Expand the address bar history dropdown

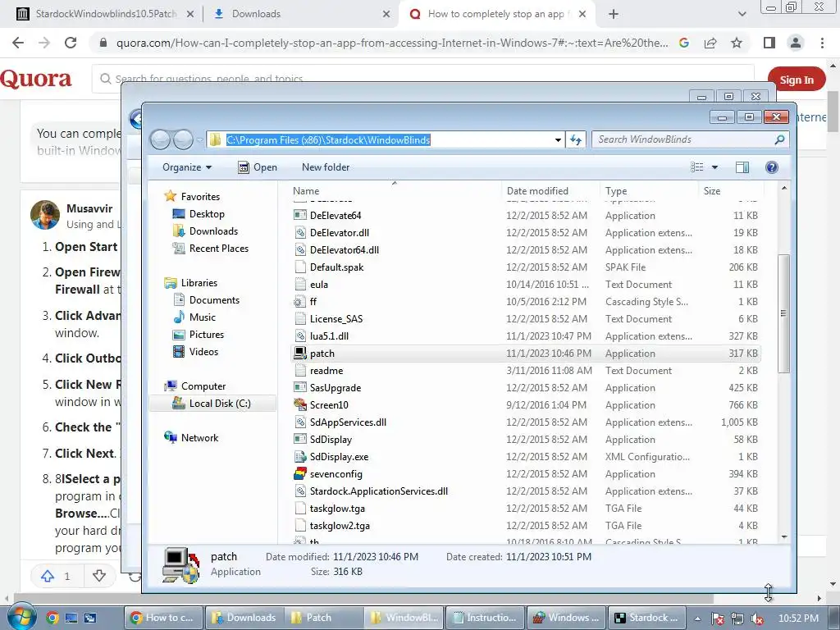pyautogui.click(x=558, y=139)
